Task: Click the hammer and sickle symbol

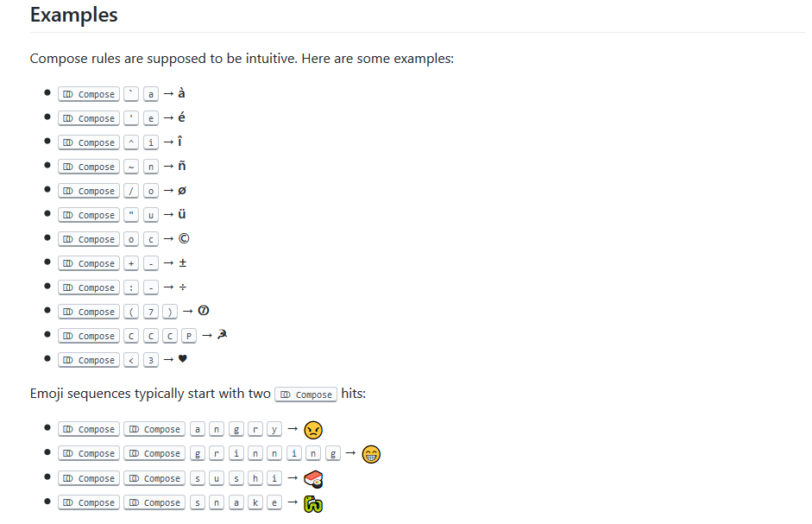Action: coord(222,335)
